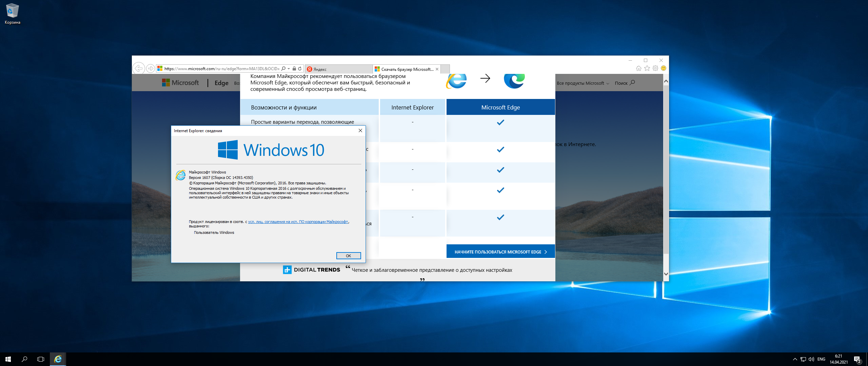This screenshot has width=868, height=366.
Task: Click the Edge link in page header
Action: pos(221,83)
